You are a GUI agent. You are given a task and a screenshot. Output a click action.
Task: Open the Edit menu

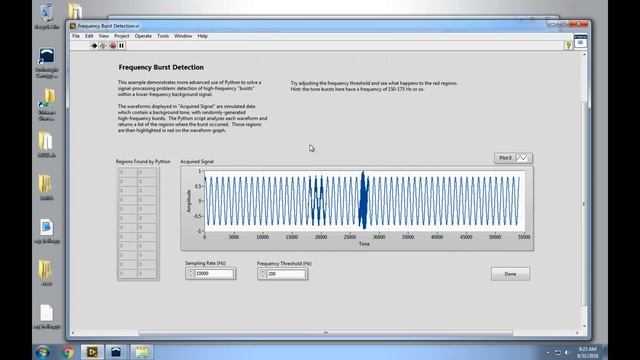(x=89, y=36)
